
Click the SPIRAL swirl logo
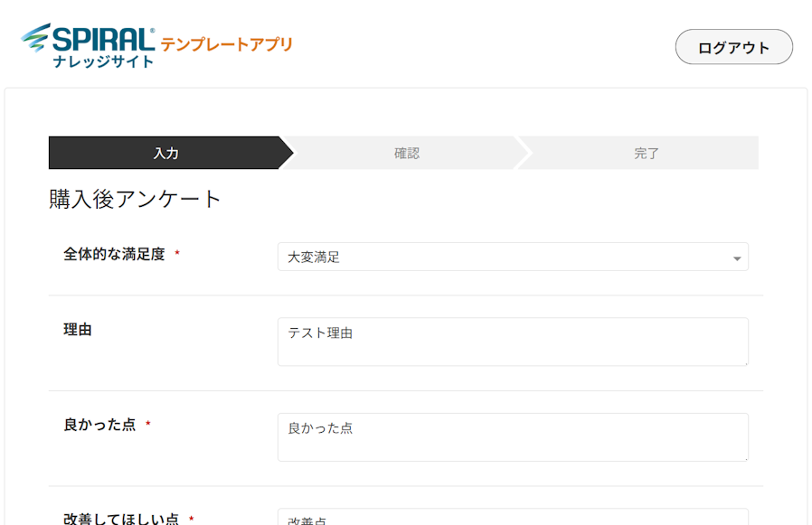pos(36,38)
